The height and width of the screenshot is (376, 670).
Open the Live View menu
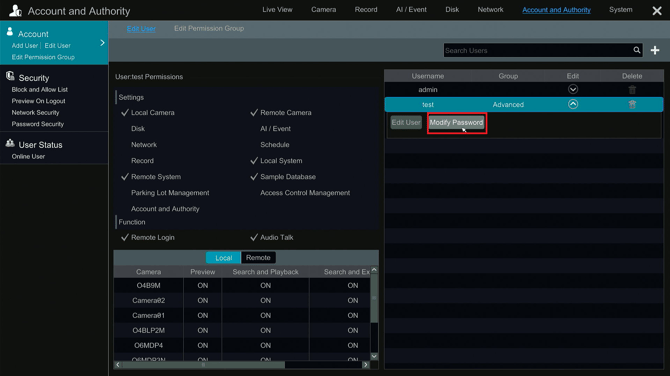click(277, 9)
